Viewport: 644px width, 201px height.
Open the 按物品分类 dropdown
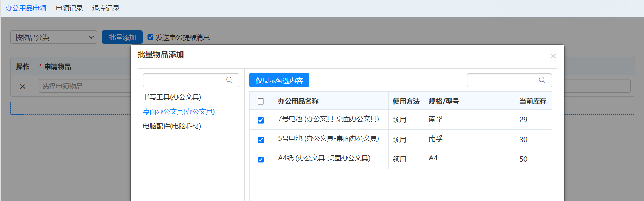click(53, 37)
